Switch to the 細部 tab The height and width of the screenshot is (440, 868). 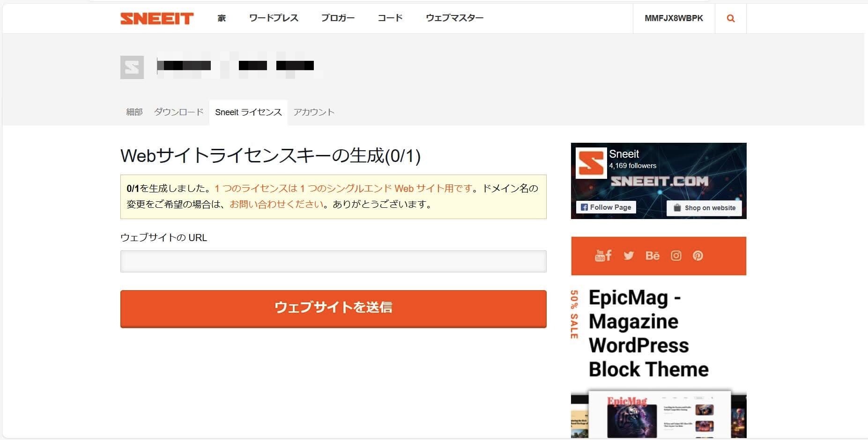pyautogui.click(x=134, y=112)
